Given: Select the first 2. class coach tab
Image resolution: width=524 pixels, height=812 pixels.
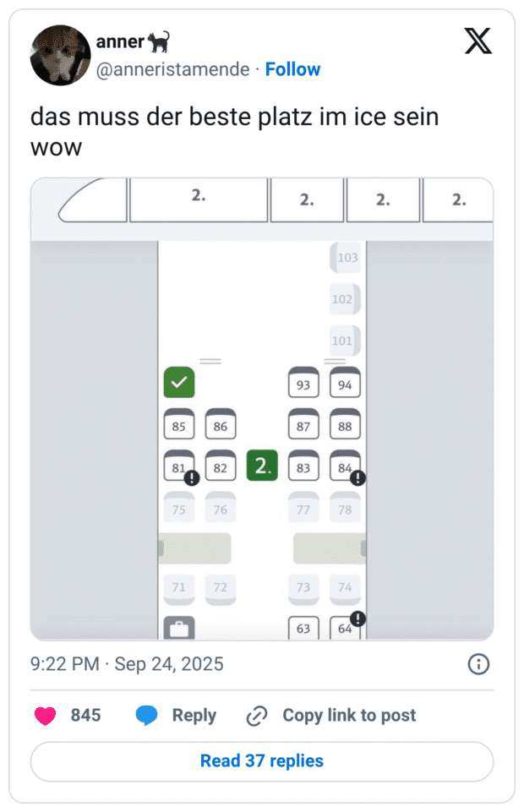Looking at the screenshot, I should [x=199, y=198].
